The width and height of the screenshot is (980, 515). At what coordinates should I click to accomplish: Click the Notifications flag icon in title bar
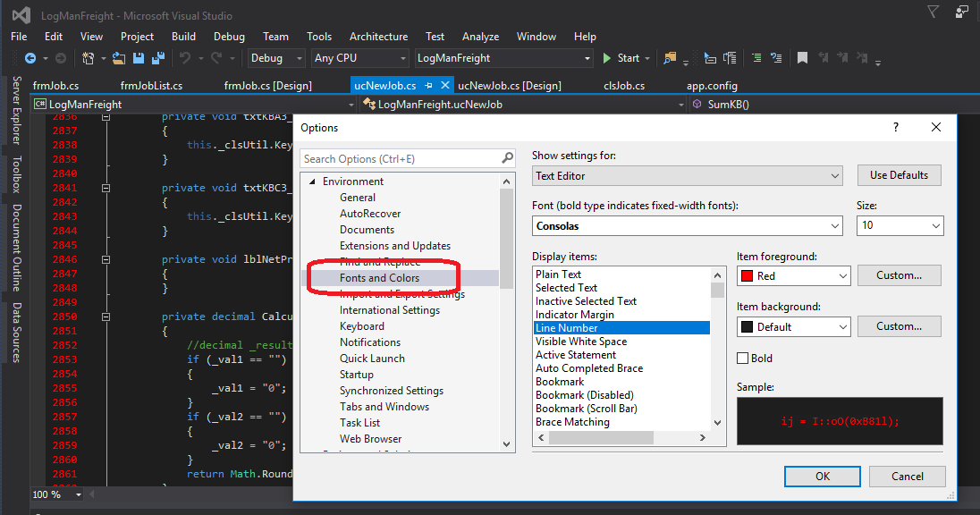click(x=933, y=12)
